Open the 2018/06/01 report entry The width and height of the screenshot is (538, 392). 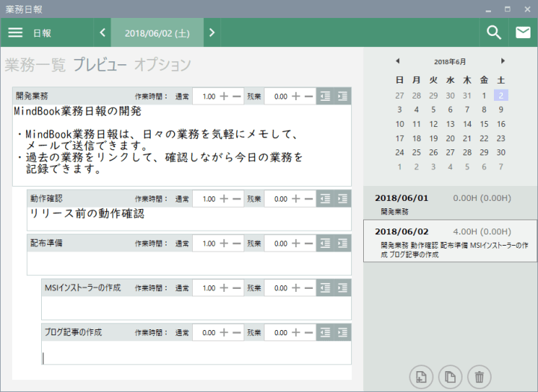[450, 204]
